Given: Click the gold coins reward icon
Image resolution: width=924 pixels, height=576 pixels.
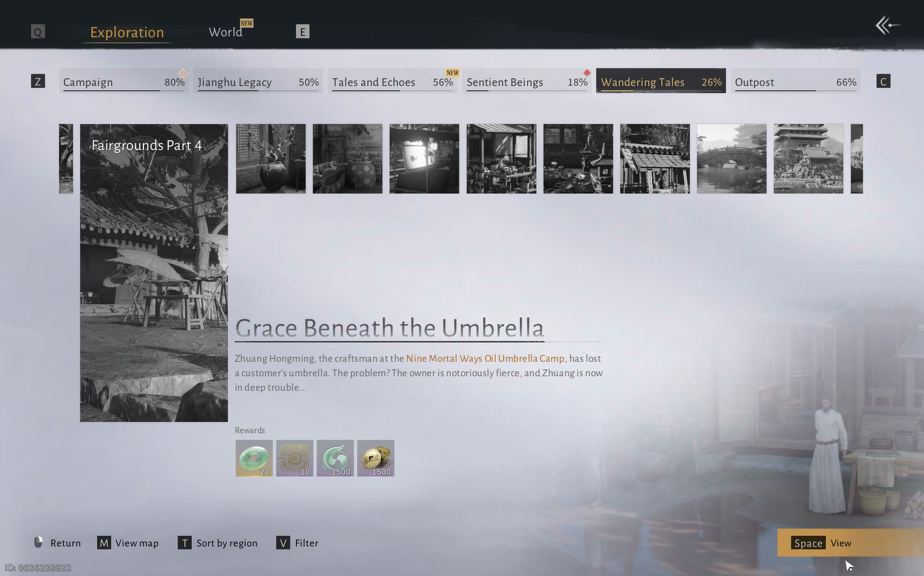Looking at the screenshot, I should click(375, 458).
